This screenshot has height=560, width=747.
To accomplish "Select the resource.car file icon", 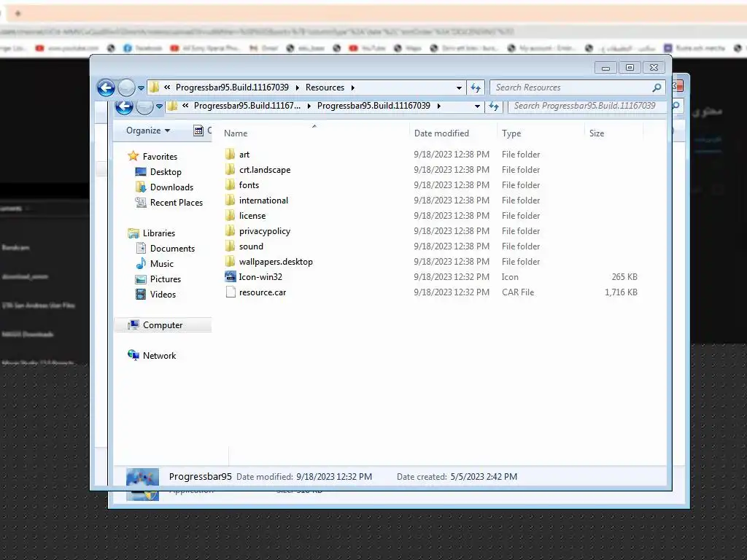I will click(x=230, y=292).
